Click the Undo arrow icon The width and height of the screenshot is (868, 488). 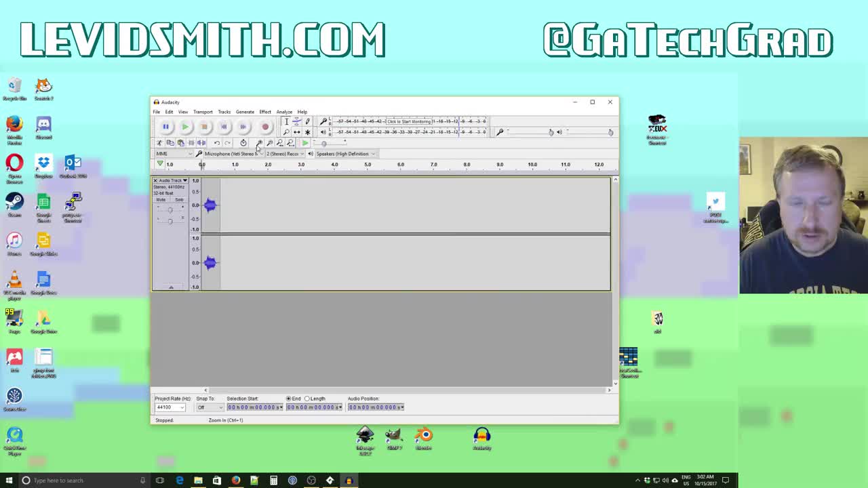tap(217, 143)
